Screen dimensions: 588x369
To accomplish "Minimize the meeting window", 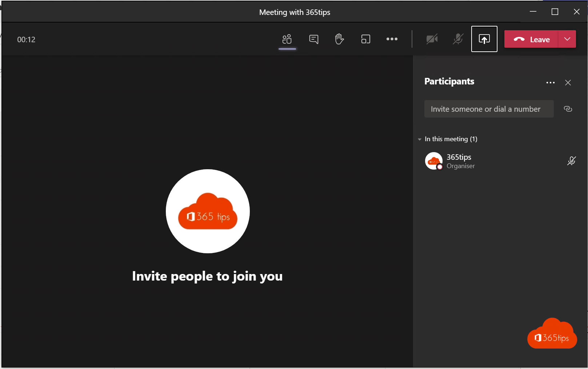I will point(533,12).
